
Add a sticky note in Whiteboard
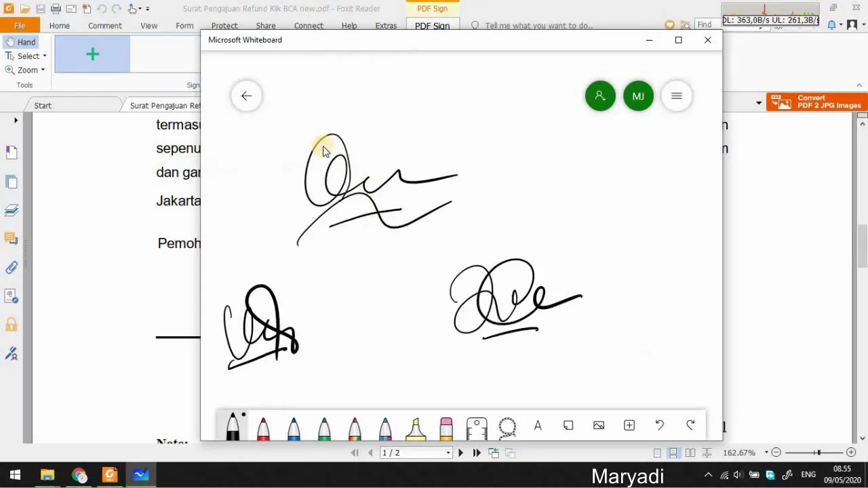pos(568,426)
